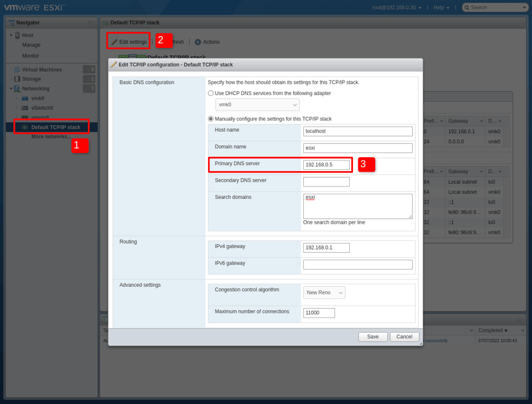Open Congestion control algorithm dropdown

point(324,293)
